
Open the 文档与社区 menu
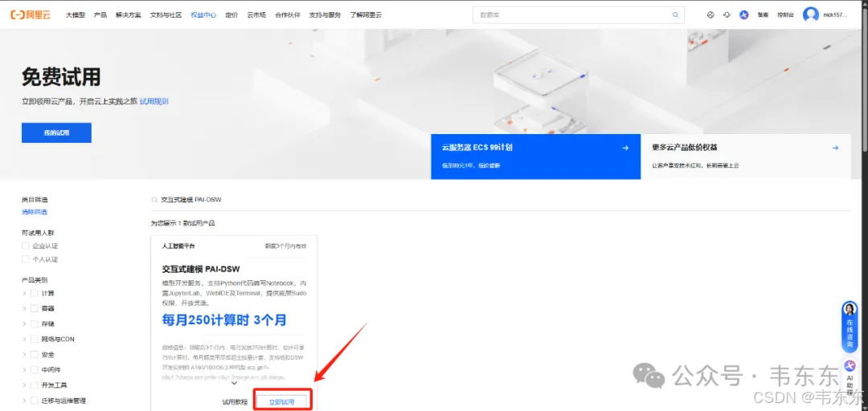[x=166, y=15]
